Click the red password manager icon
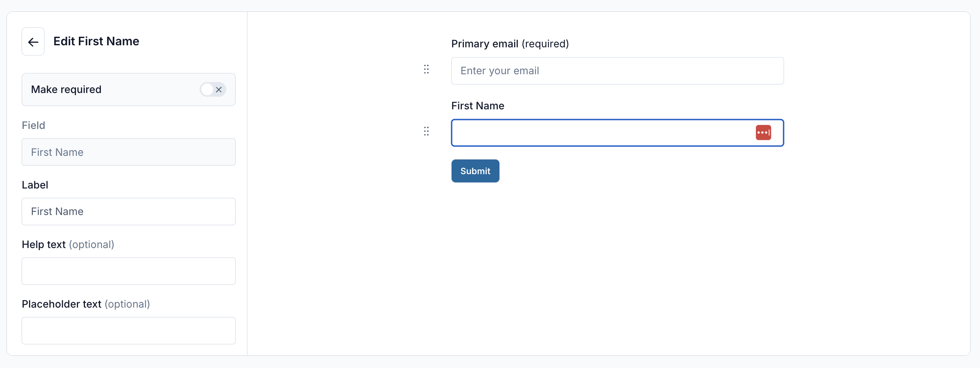Screen dimensions: 980x368 (763, 133)
